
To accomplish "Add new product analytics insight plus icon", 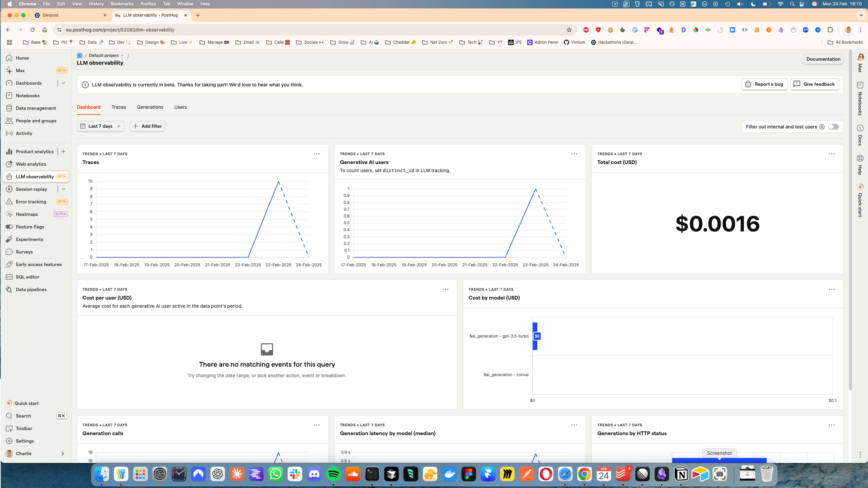I will [x=63, y=151].
